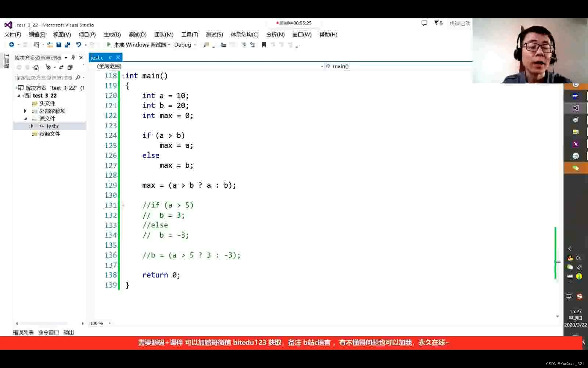Viewport: 588px width, 368px height.
Task: Open the 调试(D) menu
Action: click(138, 34)
